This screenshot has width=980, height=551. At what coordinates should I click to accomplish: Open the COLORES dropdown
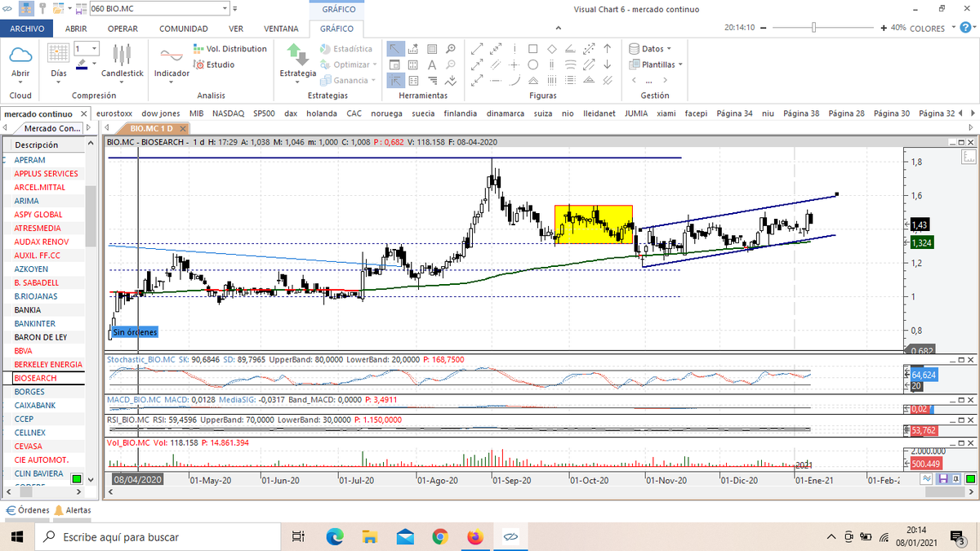tap(932, 28)
